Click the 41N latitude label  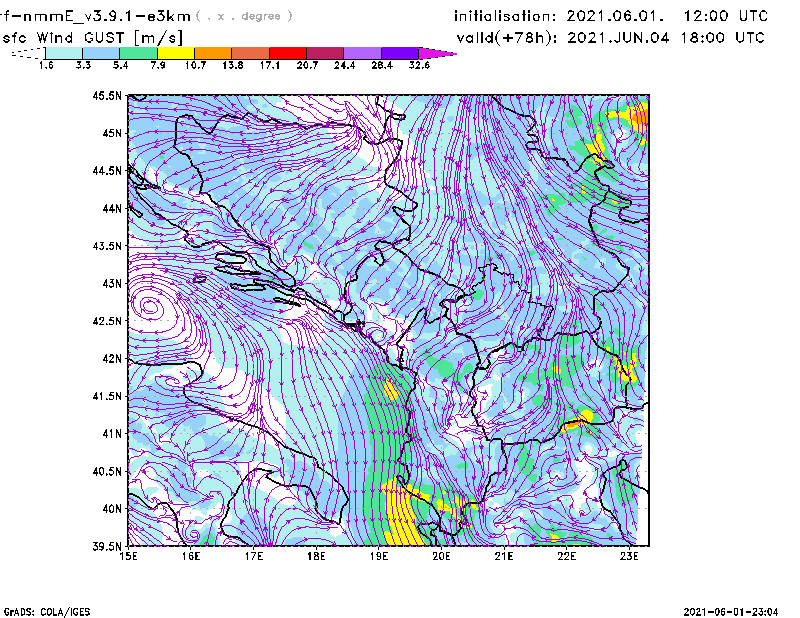(112, 433)
